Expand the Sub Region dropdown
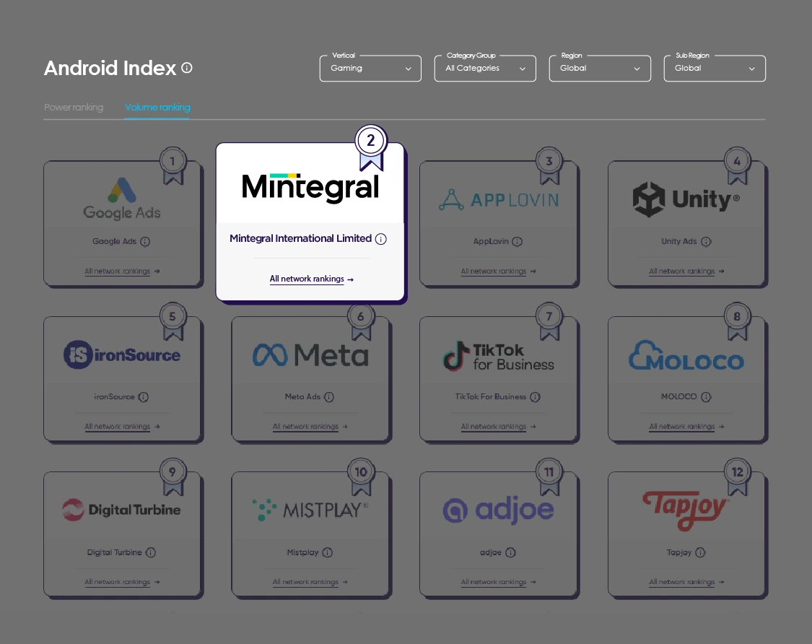The width and height of the screenshot is (812, 644). 715,69
